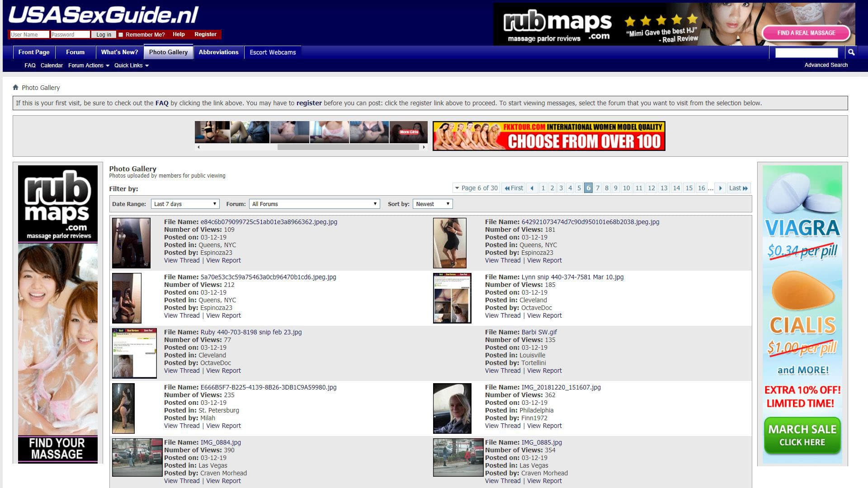Image resolution: width=868 pixels, height=488 pixels.
Task: Go to next page arrow in pagination
Action: pos(720,188)
